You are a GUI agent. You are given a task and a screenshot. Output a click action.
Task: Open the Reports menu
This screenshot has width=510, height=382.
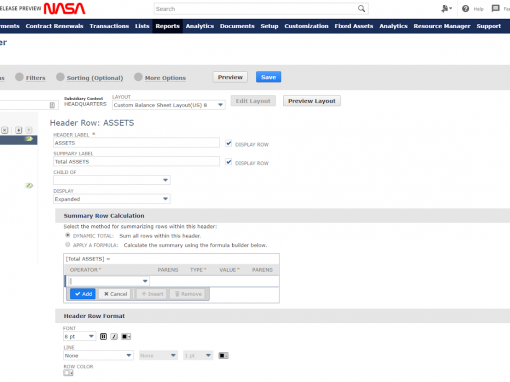[x=168, y=26]
